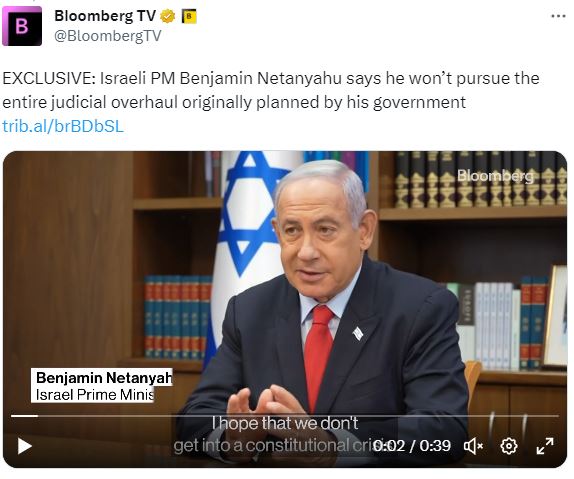Click the tweet text starting with EXCLUSIVE
This screenshot has height=479, width=574.
click(271, 90)
